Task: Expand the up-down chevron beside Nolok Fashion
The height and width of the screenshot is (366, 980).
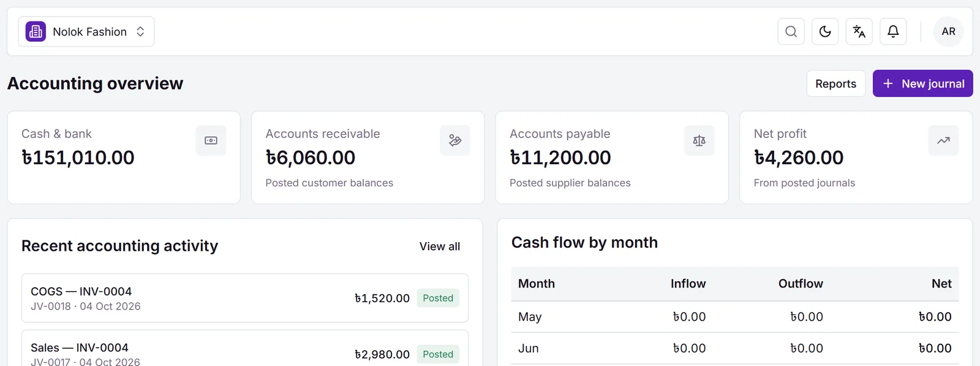Action: [140, 31]
